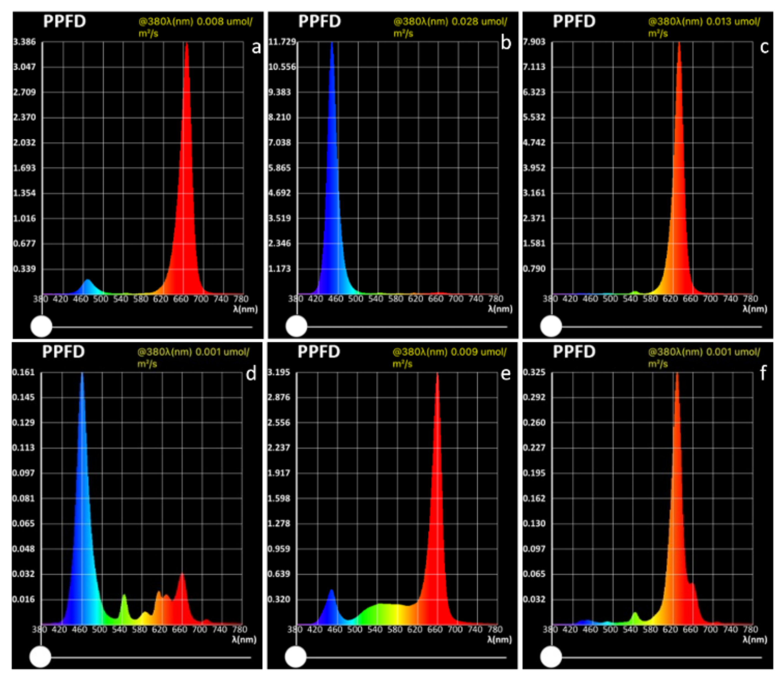Click the slider knob under panel b
Viewport: 784px width, 680px height.
[296, 326]
